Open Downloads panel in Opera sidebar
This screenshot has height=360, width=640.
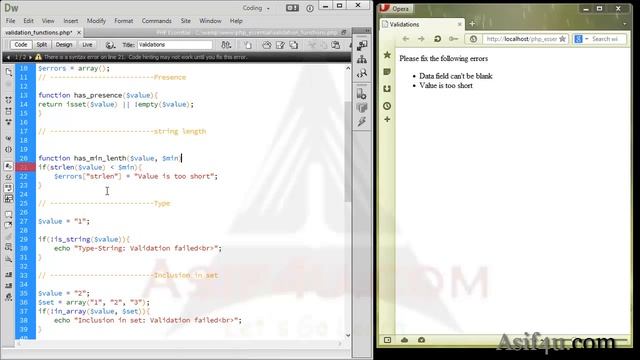(x=387, y=89)
